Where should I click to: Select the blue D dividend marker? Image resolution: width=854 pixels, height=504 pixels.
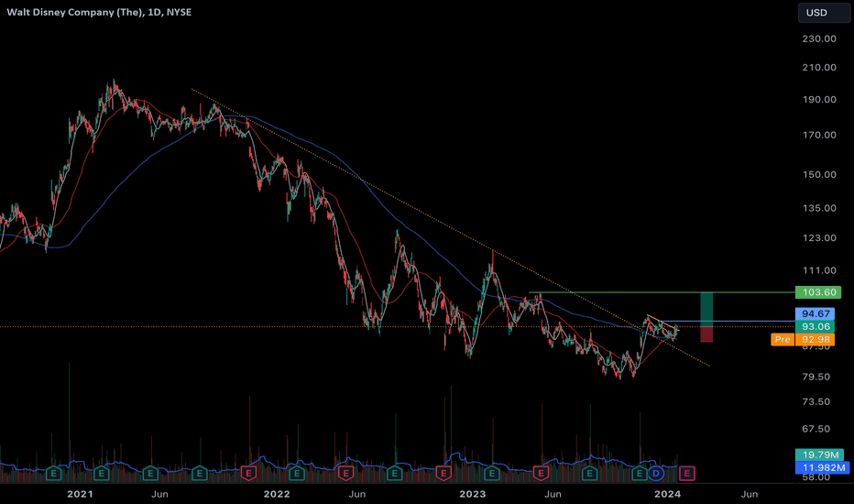pos(656,474)
